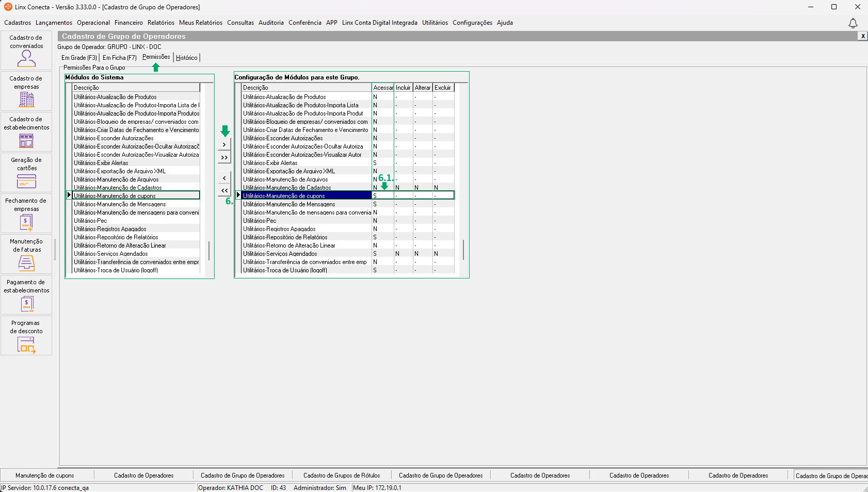Screen dimensions: 868x492
Task: Click the Linx Conecta app logo
Action: 8,7
